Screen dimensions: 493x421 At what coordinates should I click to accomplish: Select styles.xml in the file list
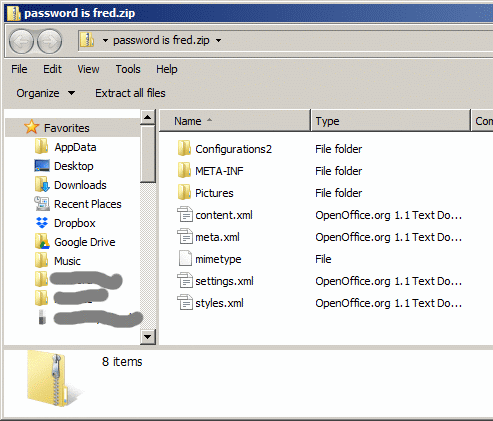(x=219, y=303)
